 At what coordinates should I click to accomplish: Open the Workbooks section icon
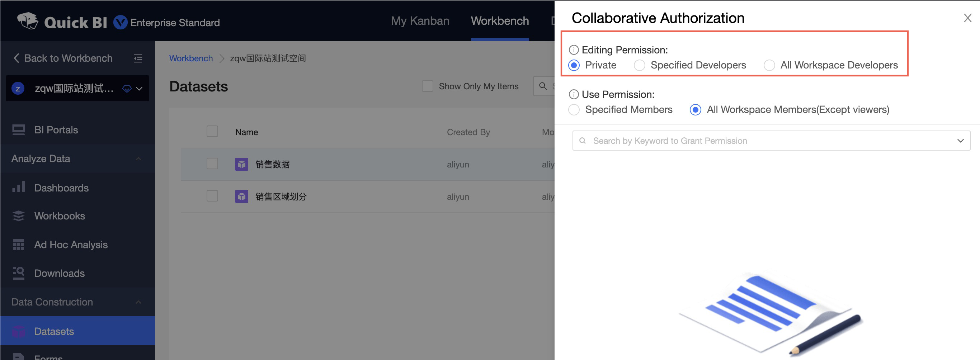coord(18,215)
